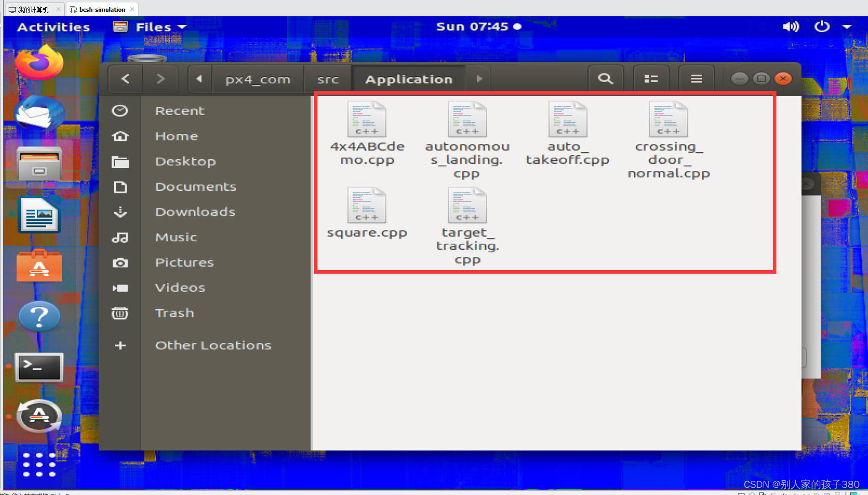Open Files manager from the dock

[39, 163]
